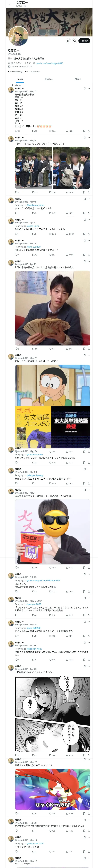View the 1,402 Followers list

tap(32, 71)
